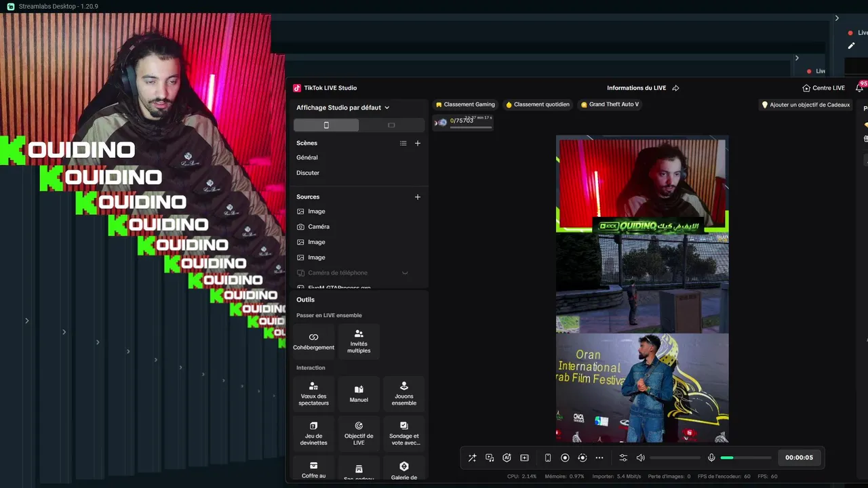Screen dimensions: 868x488
Task: Expand the Caméra de téléphone chevron
Action: pyautogui.click(x=405, y=272)
